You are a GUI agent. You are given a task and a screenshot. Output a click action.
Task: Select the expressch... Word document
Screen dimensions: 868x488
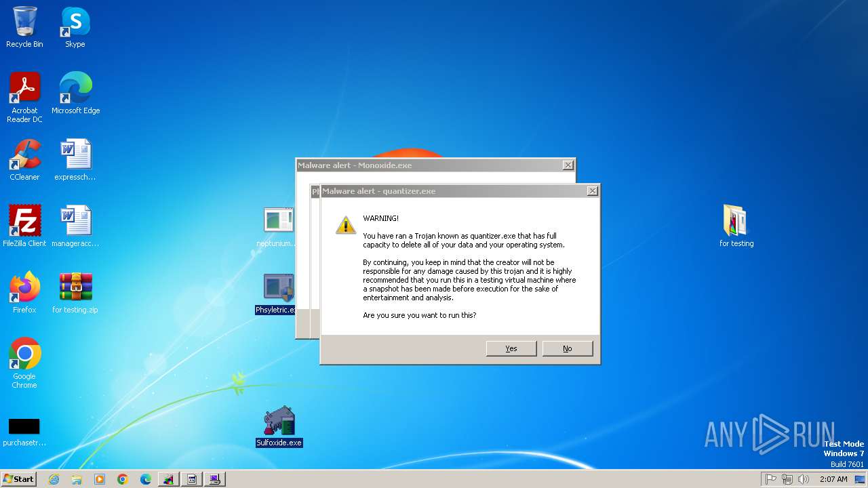pos(75,160)
